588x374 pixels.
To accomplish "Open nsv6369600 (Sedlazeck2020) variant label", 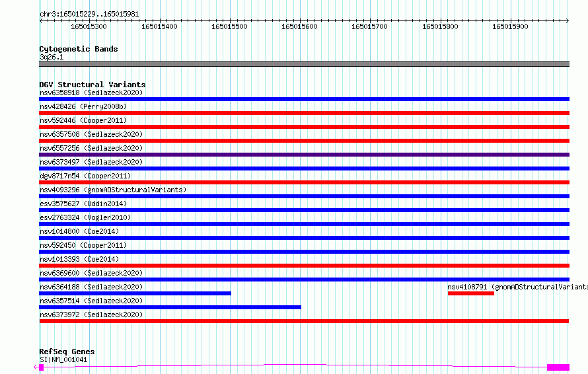I will [x=91, y=273].
